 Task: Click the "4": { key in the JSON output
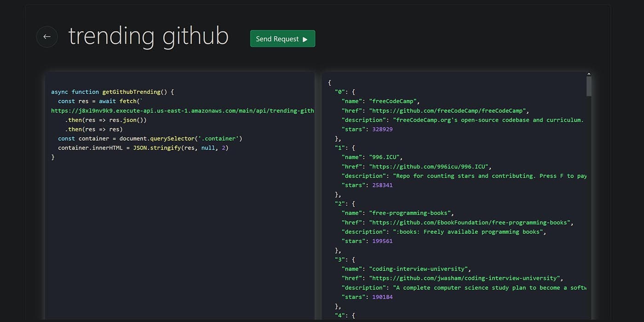(345, 315)
